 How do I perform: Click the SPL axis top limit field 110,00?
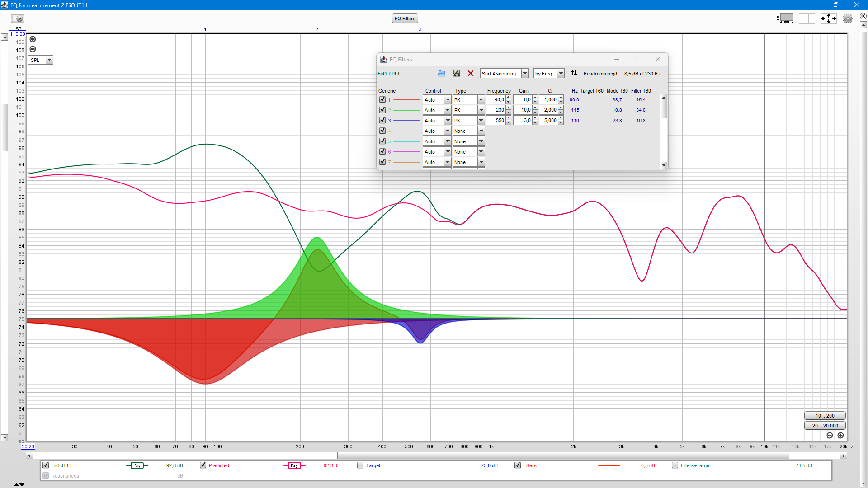[18, 34]
